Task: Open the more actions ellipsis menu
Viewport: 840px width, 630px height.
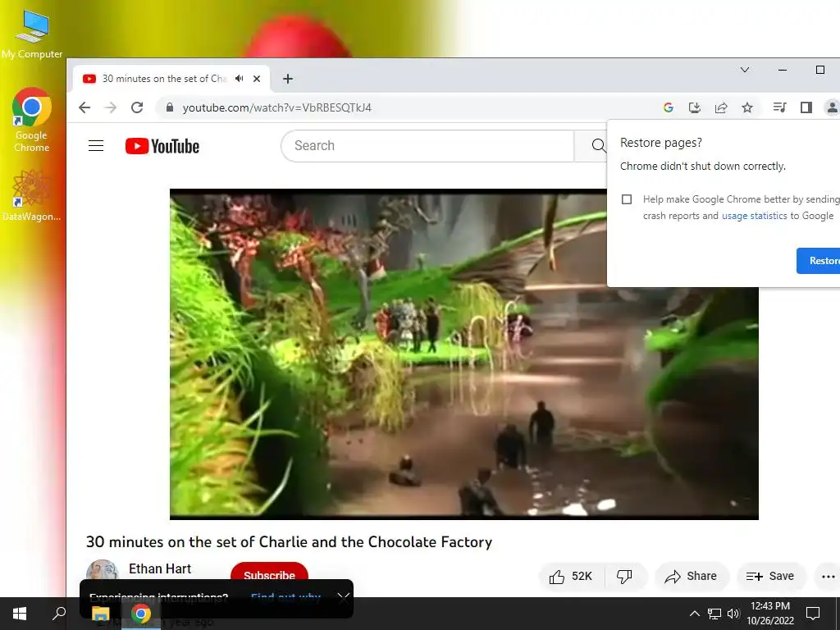Action: [x=828, y=577]
